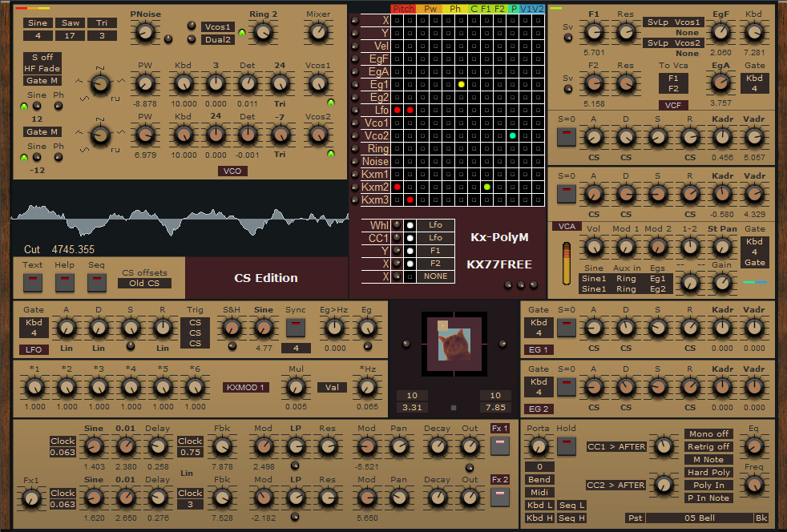Screen dimensions: 787x532
Task: Open the HF Fade selector
Action: click(42, 68)
